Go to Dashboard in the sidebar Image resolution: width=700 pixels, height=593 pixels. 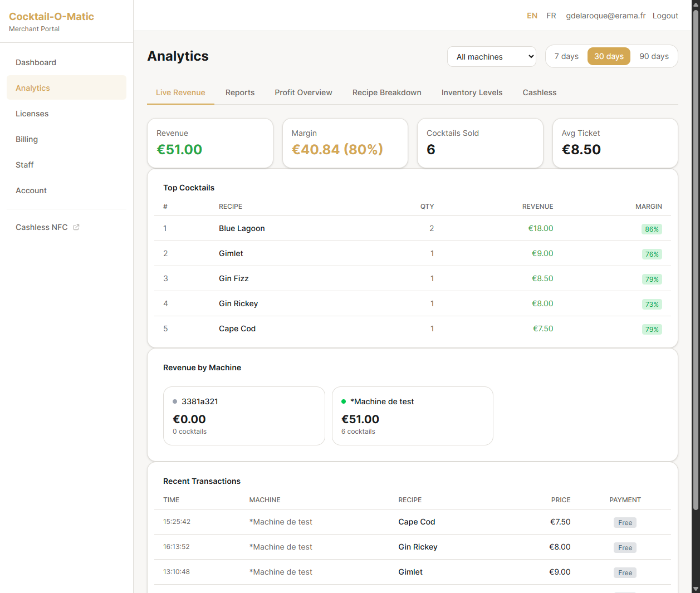(x=66, y=62)
